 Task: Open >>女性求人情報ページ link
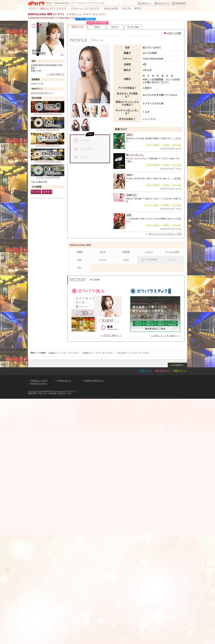tap(111, 336)
